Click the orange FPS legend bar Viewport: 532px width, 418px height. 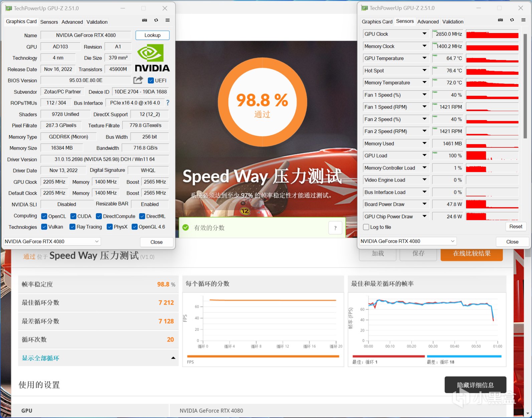coord(263,356)
